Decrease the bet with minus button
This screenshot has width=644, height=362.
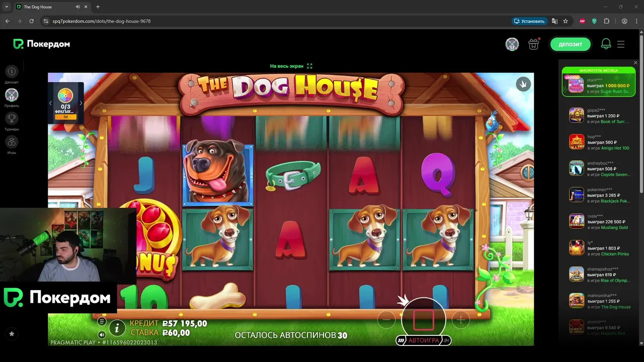point(386,319)
